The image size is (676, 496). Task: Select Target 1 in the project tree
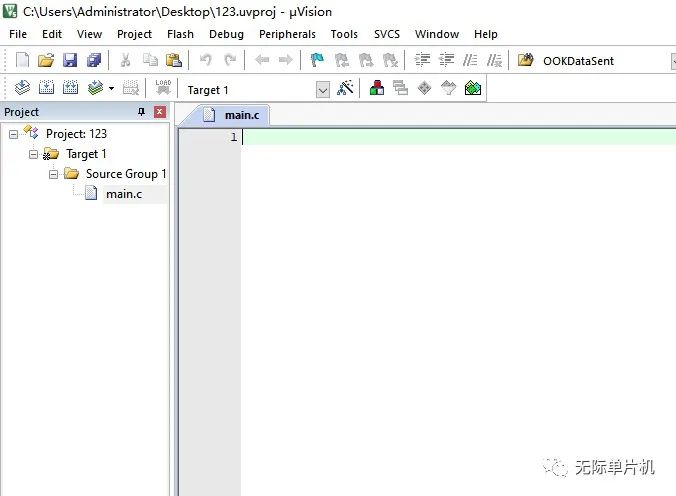[x=86, y=154]
